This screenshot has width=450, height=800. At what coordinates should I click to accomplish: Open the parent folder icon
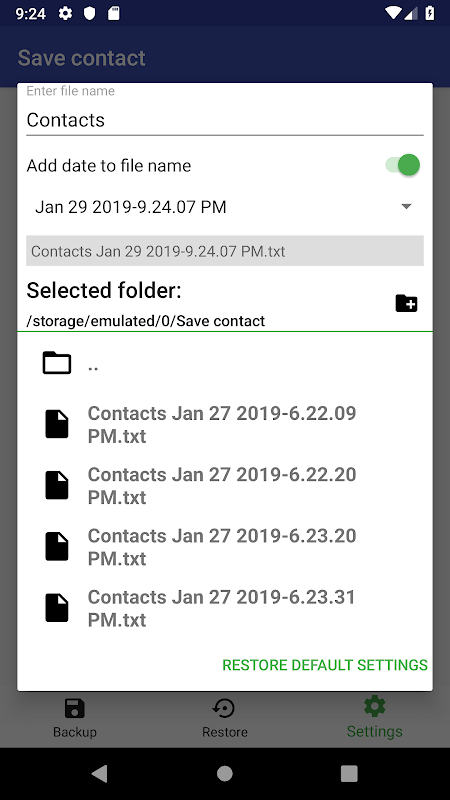tap(57, 363)
